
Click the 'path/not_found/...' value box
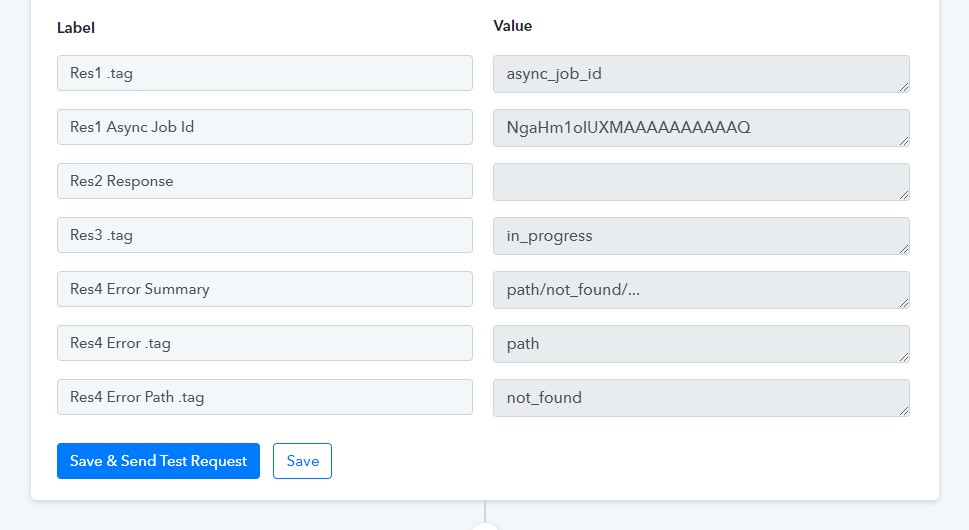point(700,289)
